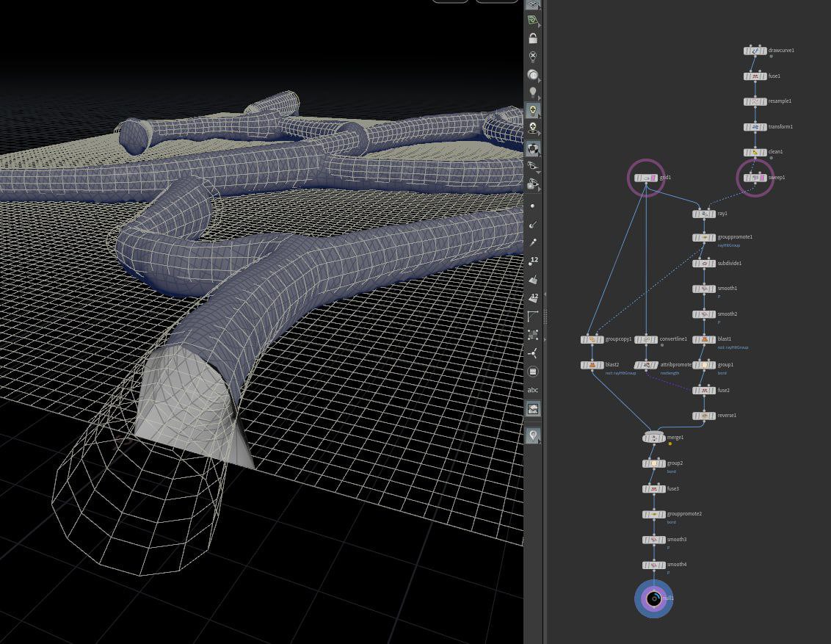This screenshot has width=831, height=644.
Task: Select the merge1 node
Action: coord(654,438)
